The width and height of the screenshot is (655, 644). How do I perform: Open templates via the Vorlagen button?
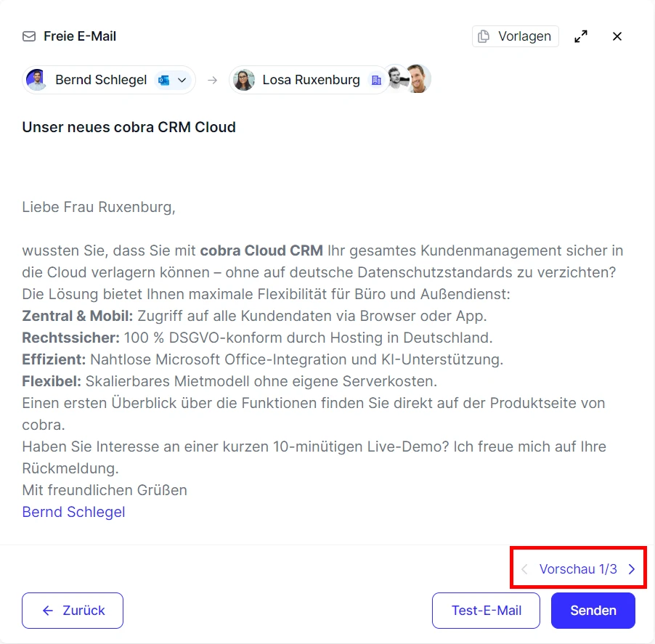pyautogui.click(x=515, y=36)
